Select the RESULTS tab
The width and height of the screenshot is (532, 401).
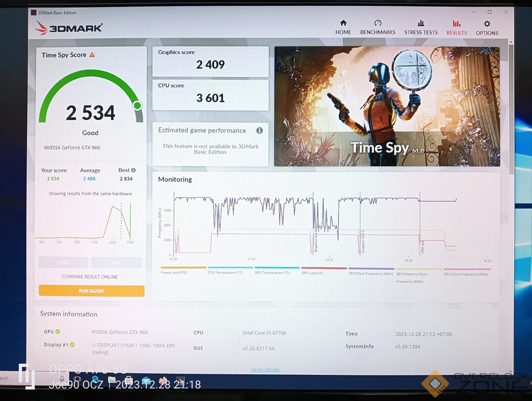[457, 28]
